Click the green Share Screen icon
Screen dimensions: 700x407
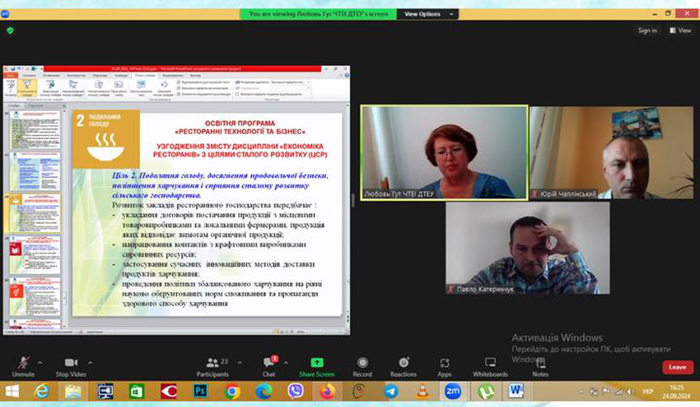click(x=317, y=361)
